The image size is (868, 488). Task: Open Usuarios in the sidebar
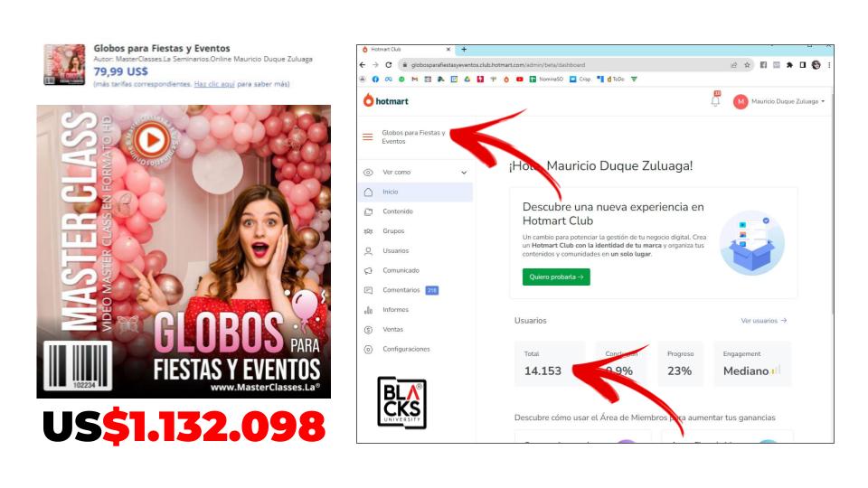395,250
